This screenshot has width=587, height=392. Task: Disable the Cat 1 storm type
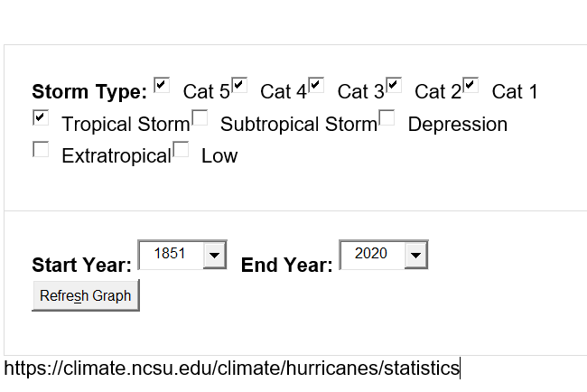(x=471, y=85)
